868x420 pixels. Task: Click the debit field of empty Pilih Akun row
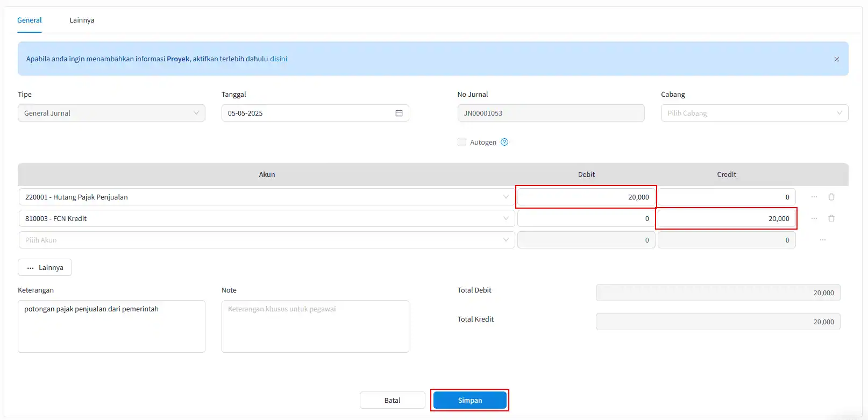coord(586,240)
